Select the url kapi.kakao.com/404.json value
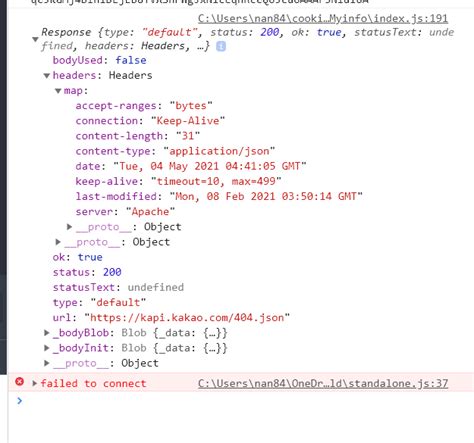Screen dimensions: 474x443 click(187, 317)
